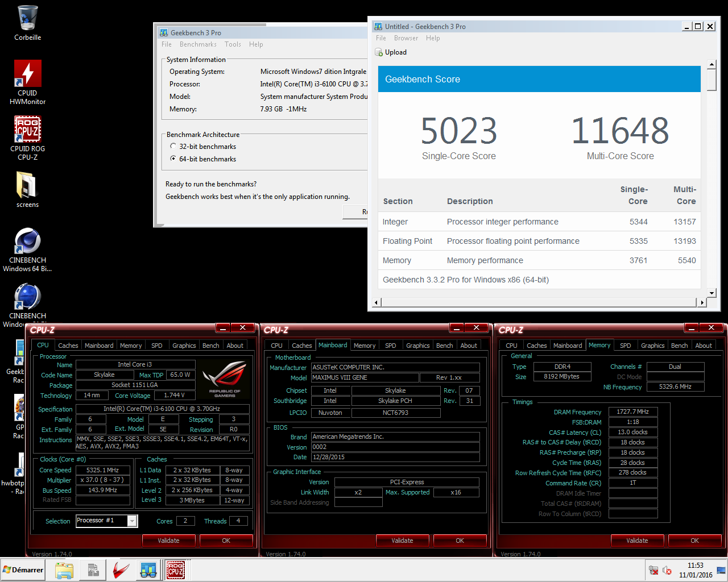
Task: Click the red swoosh icon in the taskbar
Action: pyautogui.click(x=121, y=570)
